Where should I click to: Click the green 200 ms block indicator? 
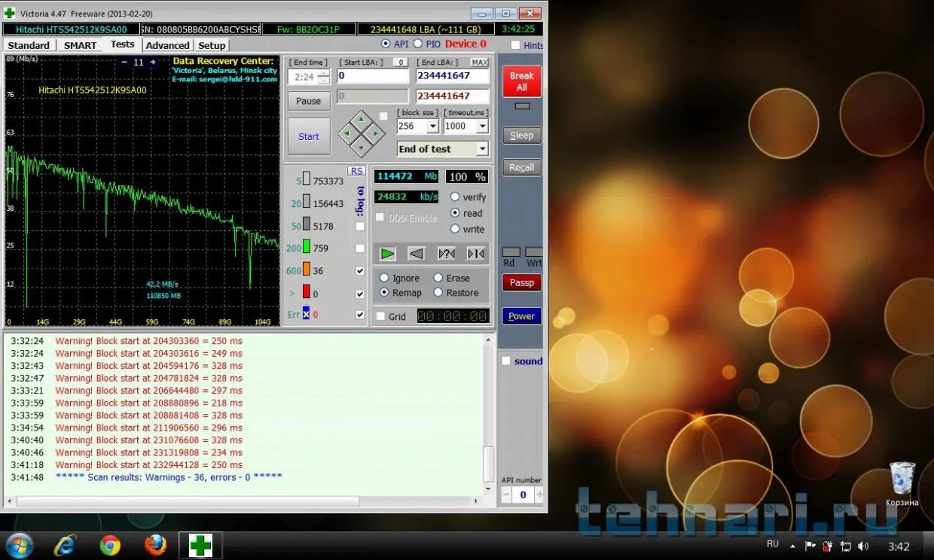[307, 247]
